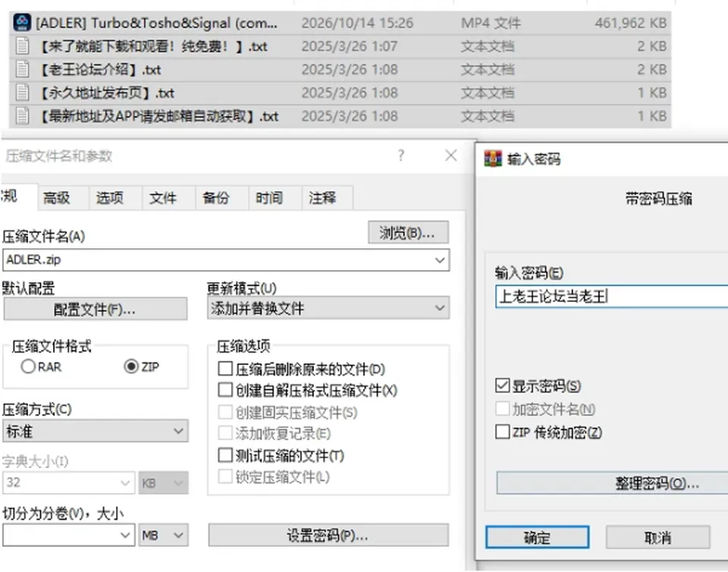Expand the 更新模式 dropdown
Image resolution: width=728 pixels, height=572 pixels.
pyautogui.click(x=328, y=308)
